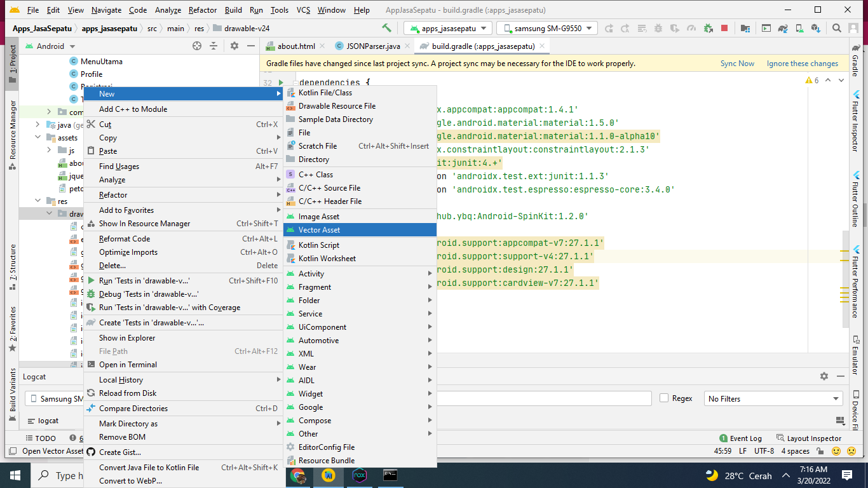
Task: Click the Attach Debugger to Android Process icon
Action: (x=707, y=28)
